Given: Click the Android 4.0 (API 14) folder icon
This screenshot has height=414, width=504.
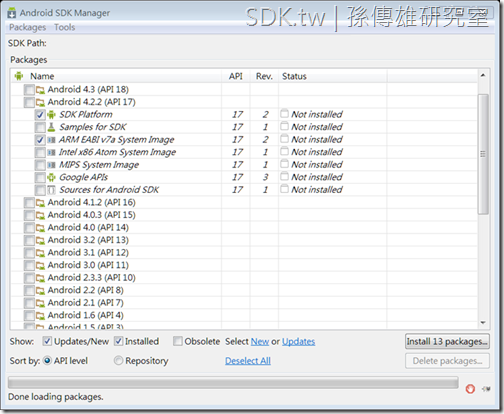Looking at the screenshot, I should pos(40,228).
